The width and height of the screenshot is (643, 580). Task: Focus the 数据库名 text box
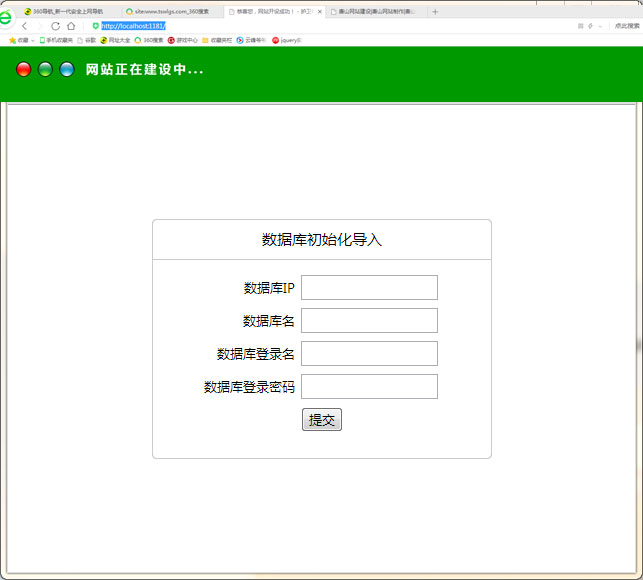tap(369, 321)
